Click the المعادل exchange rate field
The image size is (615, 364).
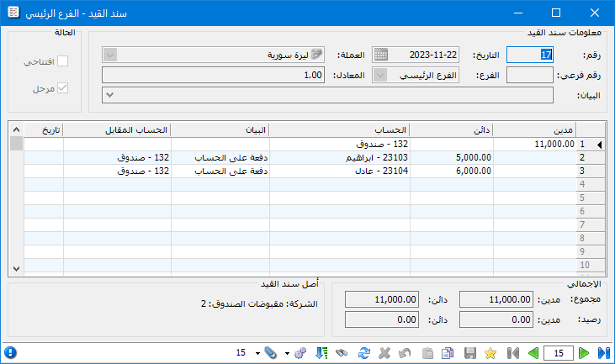(x=213, y=75)
